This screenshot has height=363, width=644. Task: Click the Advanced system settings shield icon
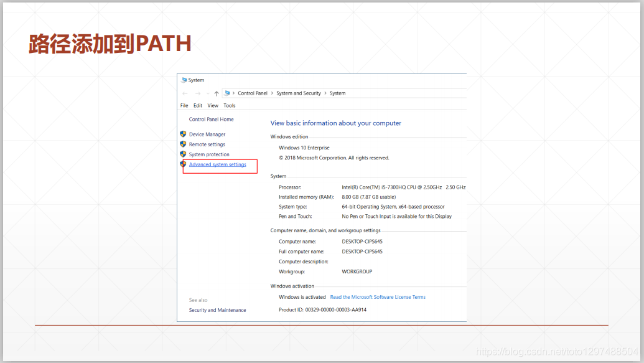[183, 164]
